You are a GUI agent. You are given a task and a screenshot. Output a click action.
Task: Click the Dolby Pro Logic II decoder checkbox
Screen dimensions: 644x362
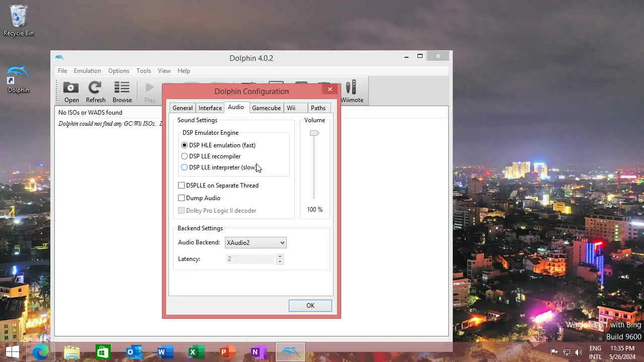click(217, 211)
